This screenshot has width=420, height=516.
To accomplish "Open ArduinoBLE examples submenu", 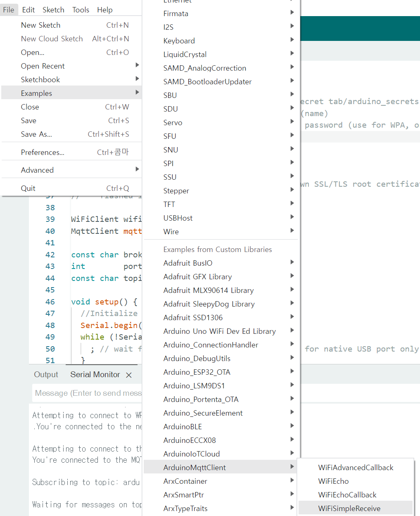I will [x=221, y=427].
